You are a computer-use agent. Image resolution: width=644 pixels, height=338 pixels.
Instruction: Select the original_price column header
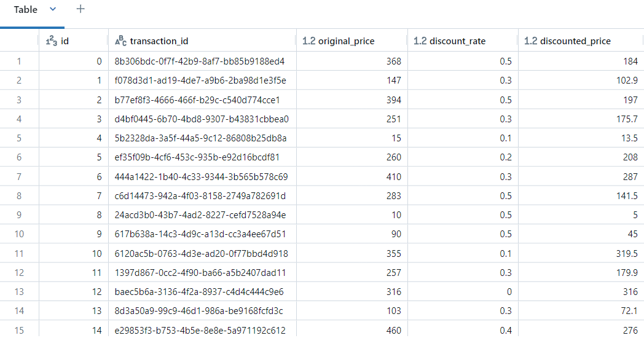[347, 41]
